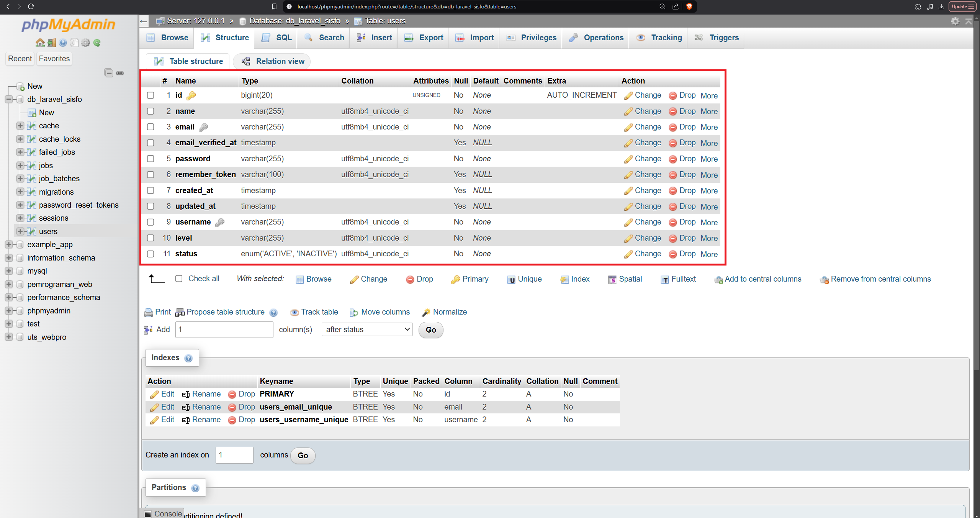Image resolution: width=980 pixels, height=518 pixels.
Task: Click the log out door icon
Action: [x=52, y=43]
